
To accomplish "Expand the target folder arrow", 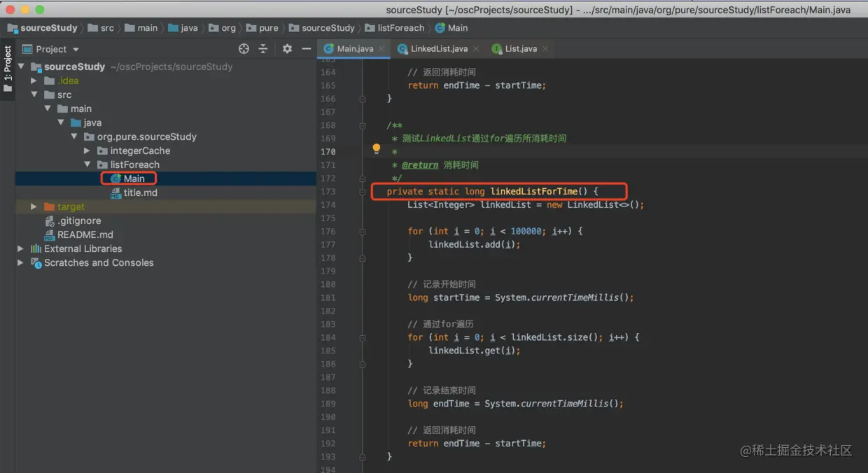I will click(34, 206).
